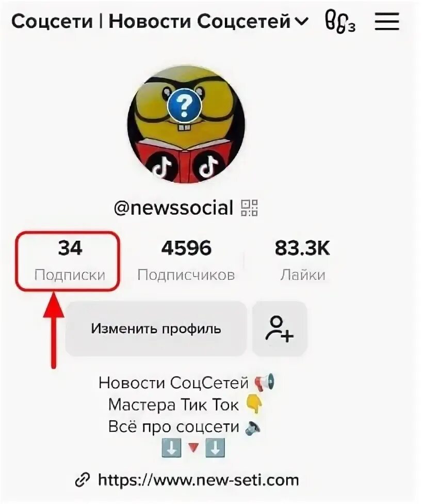This screenshot has height=504, width=422.
Task: Tap the profile avatar picture
Action: tap(186, 124)
